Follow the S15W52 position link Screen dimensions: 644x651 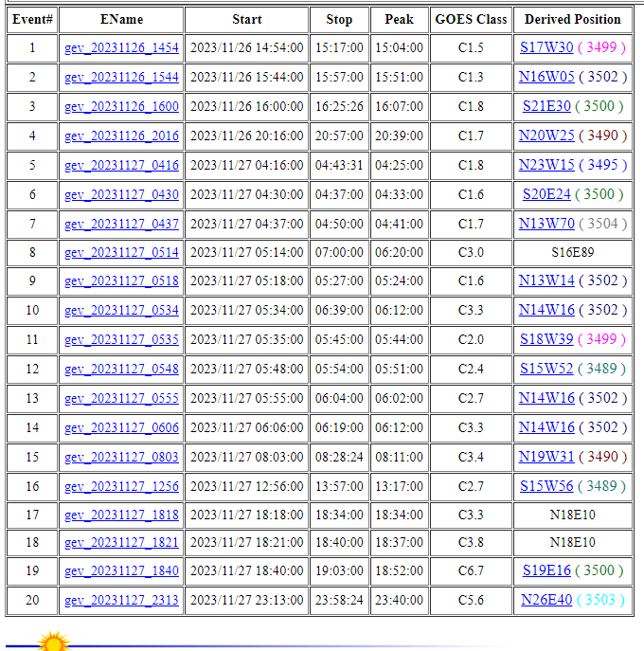546,369
